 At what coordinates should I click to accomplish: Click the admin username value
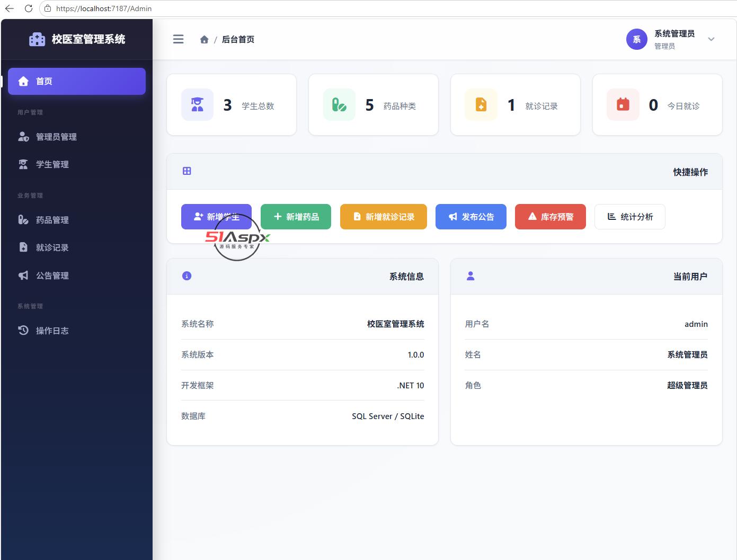click(x=696, y=324)
